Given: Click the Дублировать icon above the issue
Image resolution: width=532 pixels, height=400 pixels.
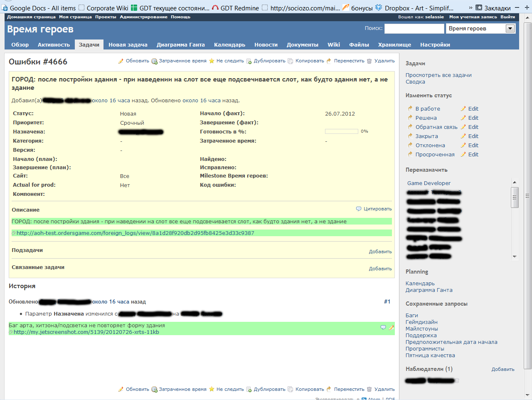Looking at the screenshot, I should point(249,61).
